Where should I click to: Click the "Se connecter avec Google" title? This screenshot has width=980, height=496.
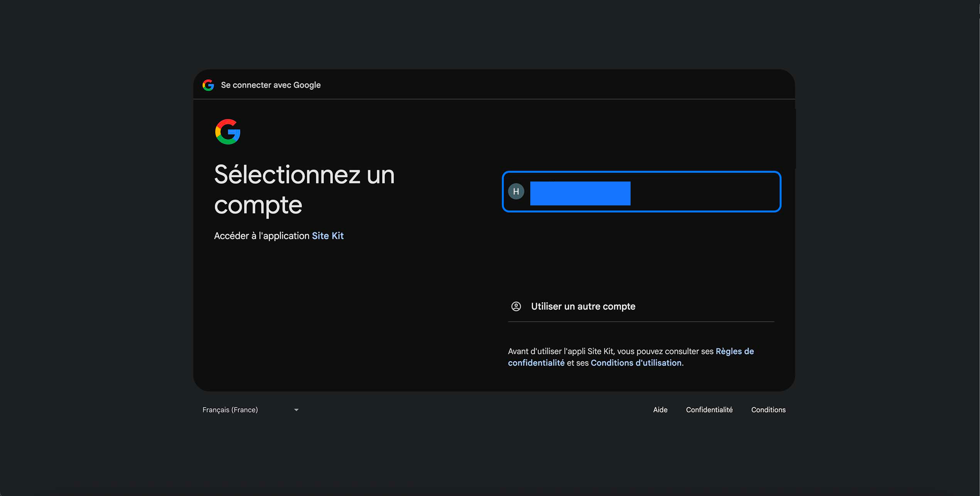270,85
